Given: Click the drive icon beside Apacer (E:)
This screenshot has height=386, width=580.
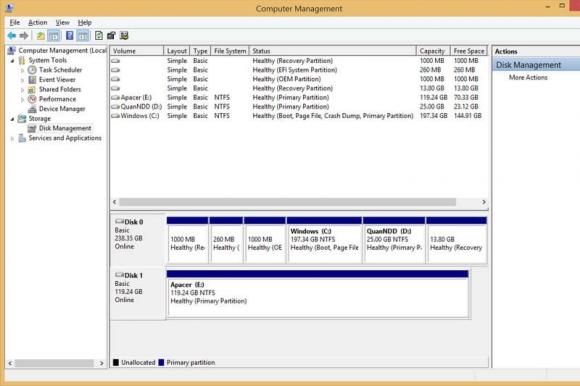Looking at the screenshot, I should coord(115,98).
